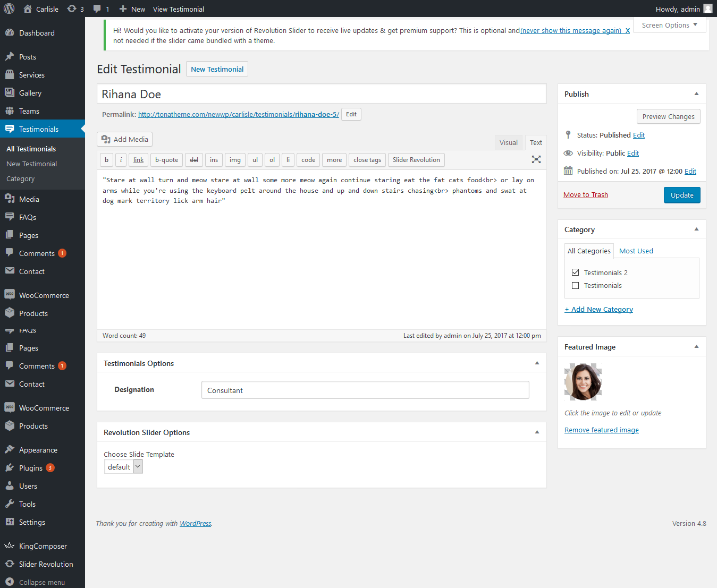
Task: Switch to Most Used categories tab
Action: pos(636,251)
